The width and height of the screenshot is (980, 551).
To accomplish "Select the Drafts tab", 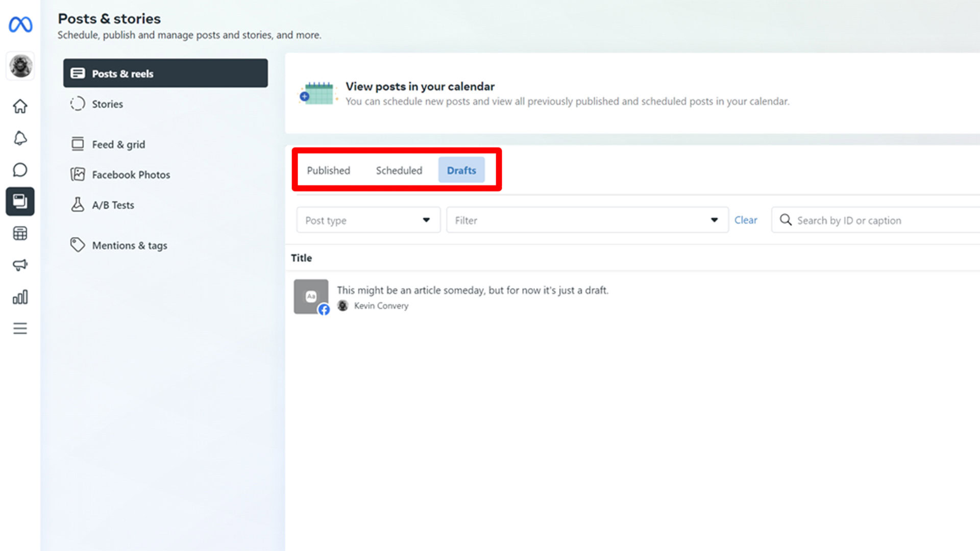I will point(461,169).
